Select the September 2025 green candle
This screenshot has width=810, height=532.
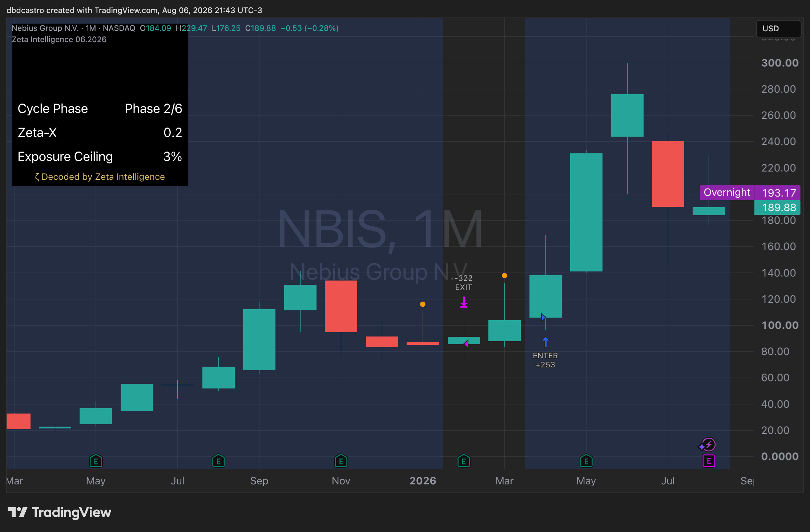(x=259, y=340)
